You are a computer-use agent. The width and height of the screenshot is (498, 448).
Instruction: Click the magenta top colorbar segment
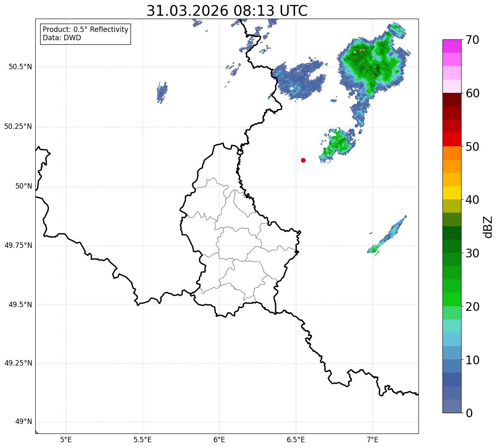pyautogui.click(x=452, y=46)
